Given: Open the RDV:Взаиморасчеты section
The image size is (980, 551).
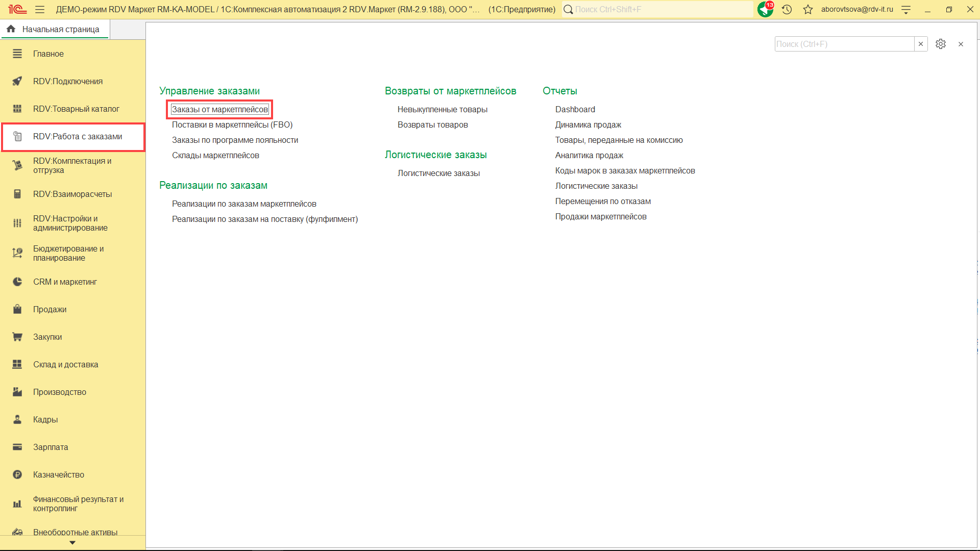Looking at the screenshot, I should tap(72, 194).
